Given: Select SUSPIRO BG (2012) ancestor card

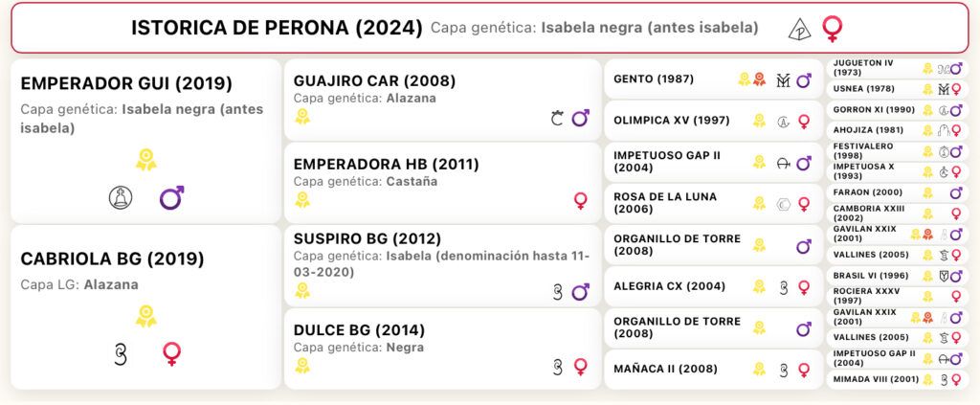Looking at the screenshot, I should [442, 266].
